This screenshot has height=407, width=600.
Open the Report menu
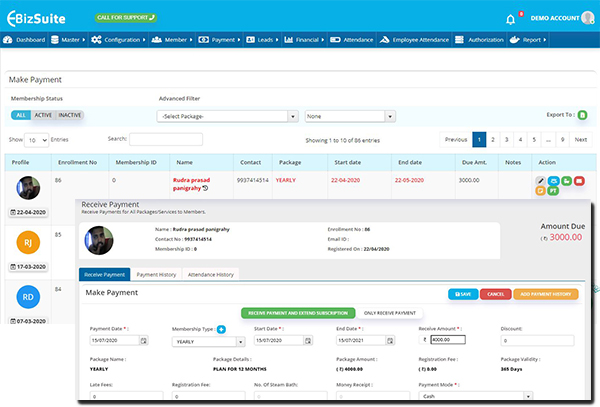tap(528, 40)
